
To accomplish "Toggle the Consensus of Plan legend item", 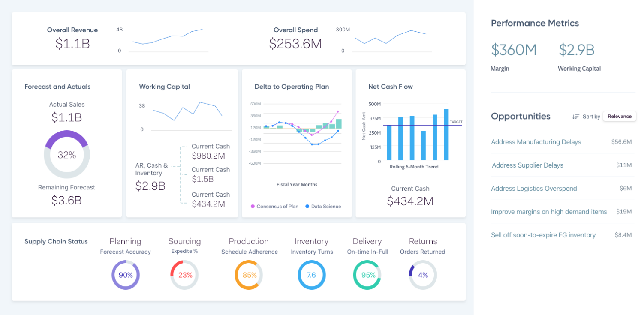I will point(274,207).
